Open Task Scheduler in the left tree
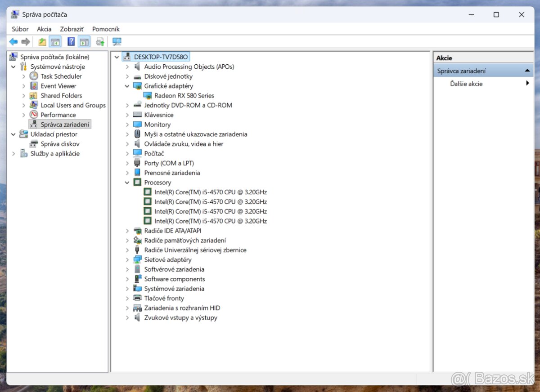Image resolution: width=540 pixels, height=392 pixels. 61,76
